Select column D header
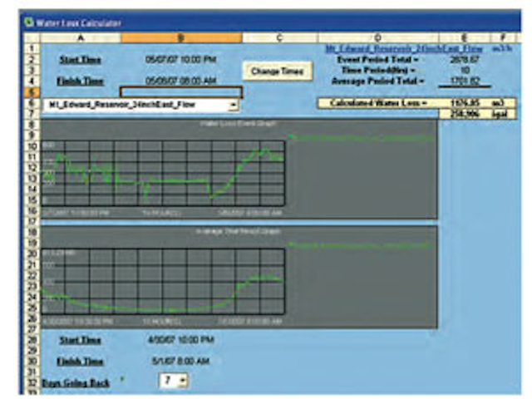This screenshot has width=532, height=404. tap(377, 37)
